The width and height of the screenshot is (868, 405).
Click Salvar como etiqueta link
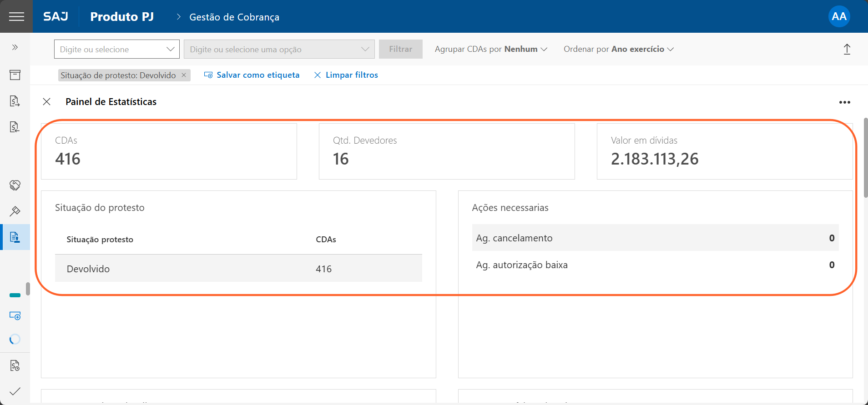(x=252, y=75)
